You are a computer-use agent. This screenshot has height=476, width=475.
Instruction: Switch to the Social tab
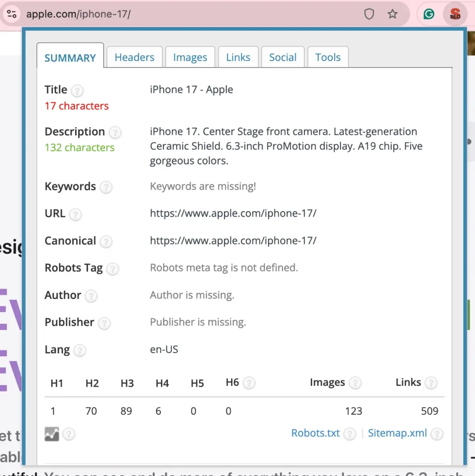pos(283,57)
